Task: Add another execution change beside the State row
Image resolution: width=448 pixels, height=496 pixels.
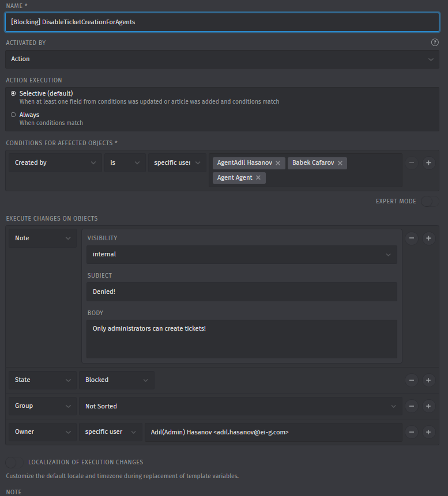Action: pyautogui.click(x=428, y=380)
